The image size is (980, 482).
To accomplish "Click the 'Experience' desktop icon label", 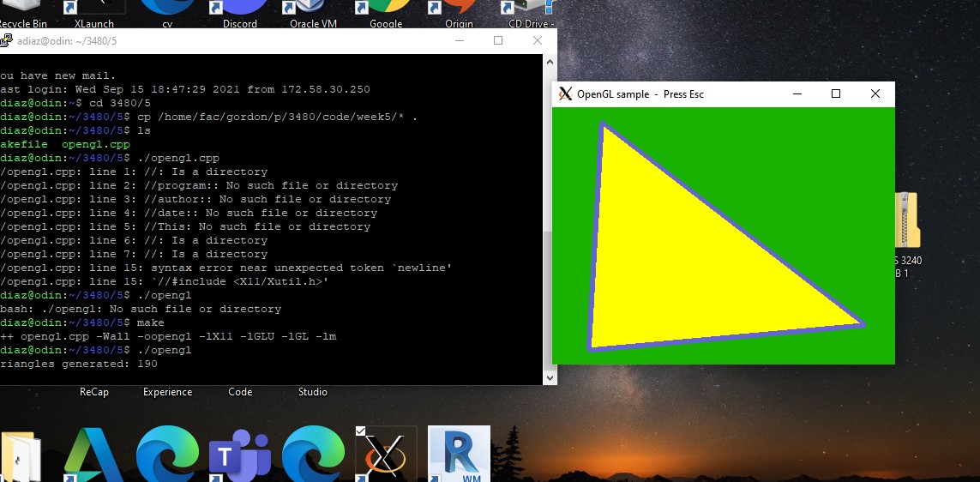I will [167, 392].
